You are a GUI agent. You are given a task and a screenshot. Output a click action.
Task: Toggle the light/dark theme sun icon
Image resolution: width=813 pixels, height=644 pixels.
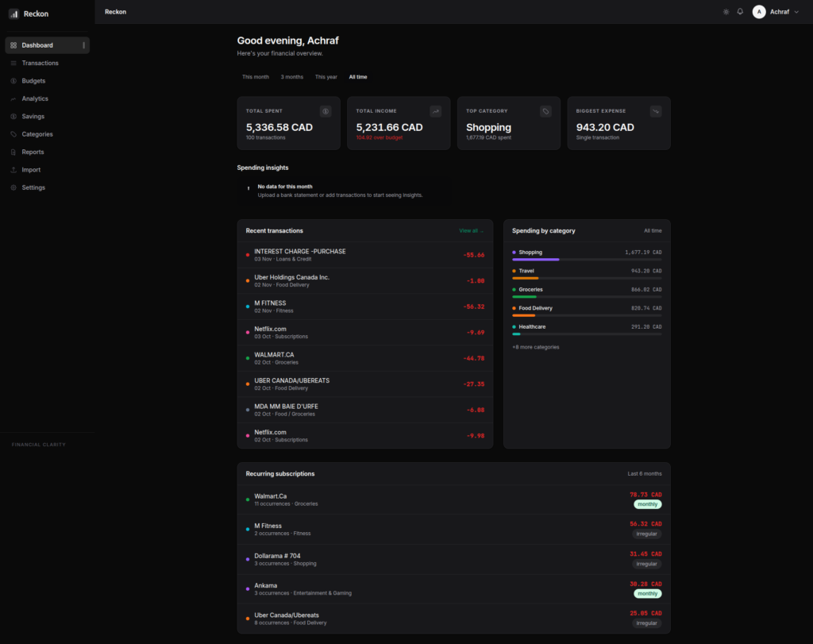[726, 12]
